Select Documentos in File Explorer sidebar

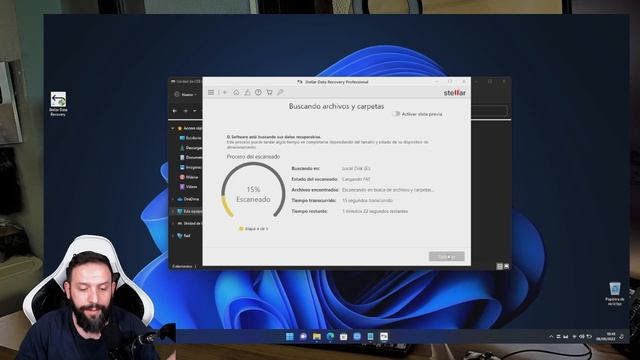tap(191, 158)
